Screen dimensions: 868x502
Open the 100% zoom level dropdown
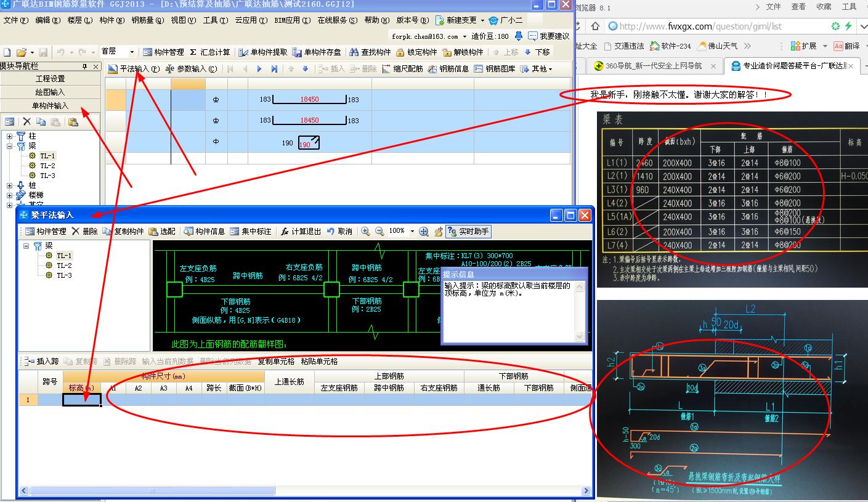(412, 232)
